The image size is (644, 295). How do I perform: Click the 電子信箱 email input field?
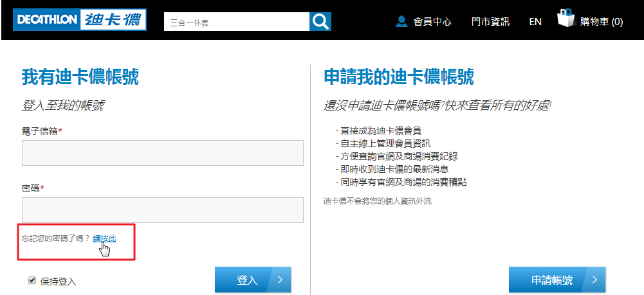pyautogui.click(x=163, y=153)
